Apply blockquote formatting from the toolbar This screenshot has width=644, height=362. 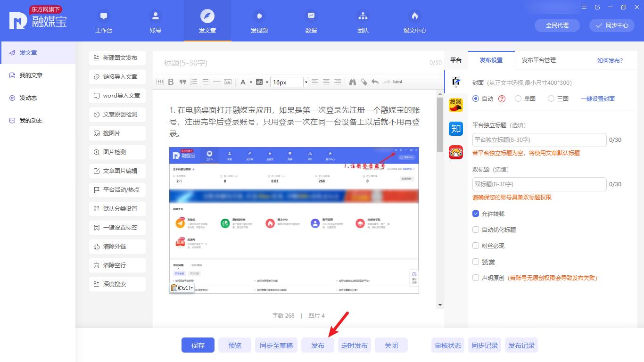[182, 82]
